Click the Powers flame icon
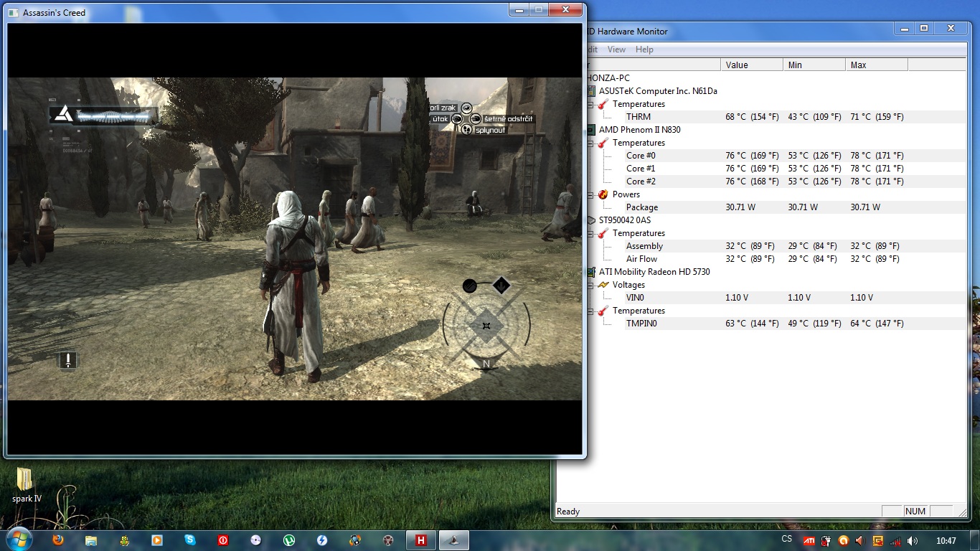This screenshot has width=980, height=551. click(x=603, y=194)
